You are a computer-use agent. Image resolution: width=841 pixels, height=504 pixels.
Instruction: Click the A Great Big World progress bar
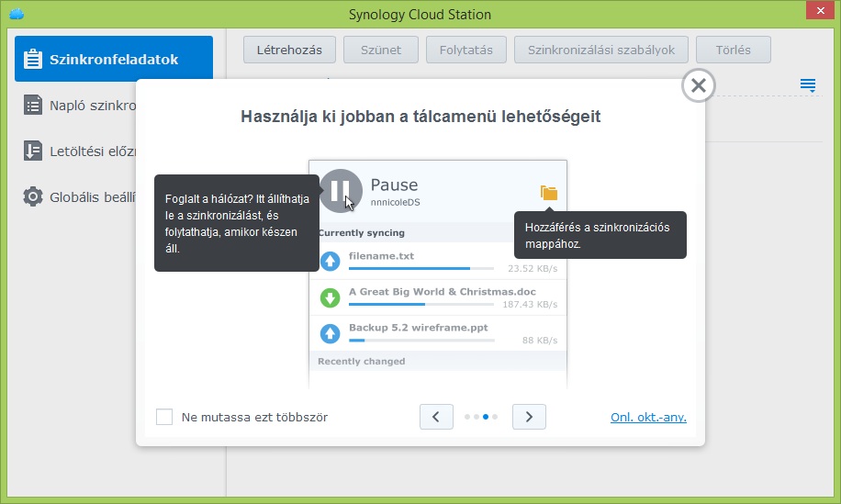pos(421,304)
